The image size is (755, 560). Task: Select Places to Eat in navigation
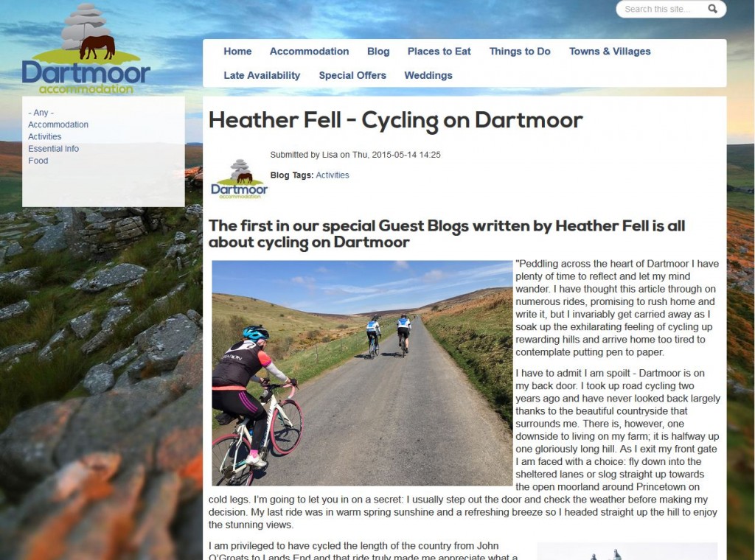pos(439,52)
